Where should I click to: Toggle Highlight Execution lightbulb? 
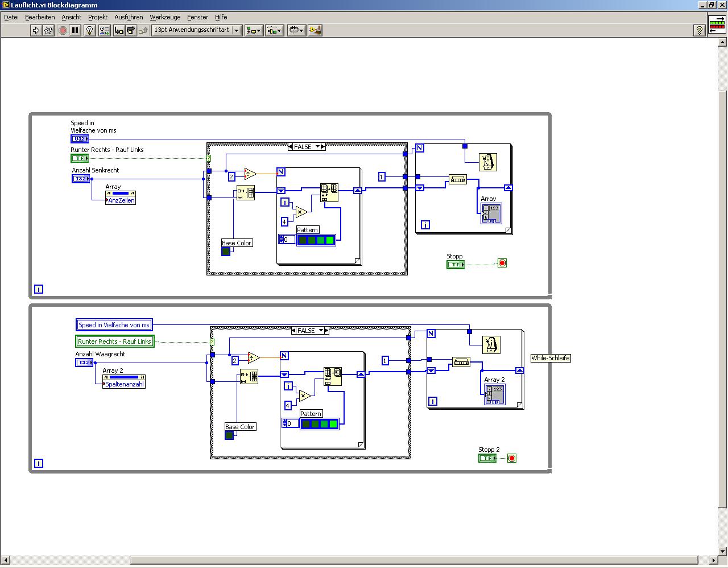click(90, 30)
